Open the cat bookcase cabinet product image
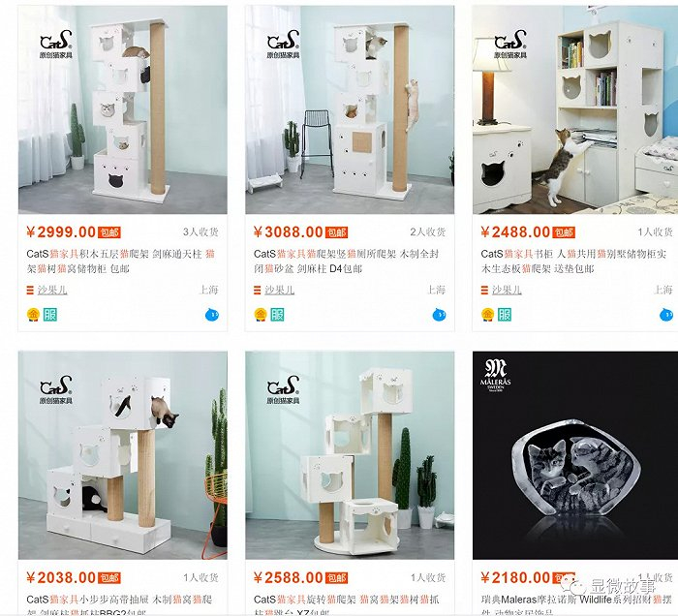Viewport: 678px width, 616px height. coord(575,109)
